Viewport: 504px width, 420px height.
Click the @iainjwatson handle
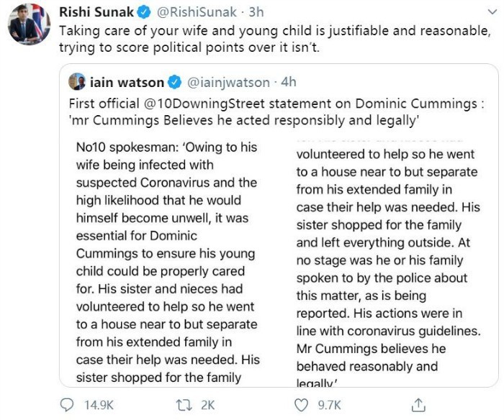tap(228, 82)
